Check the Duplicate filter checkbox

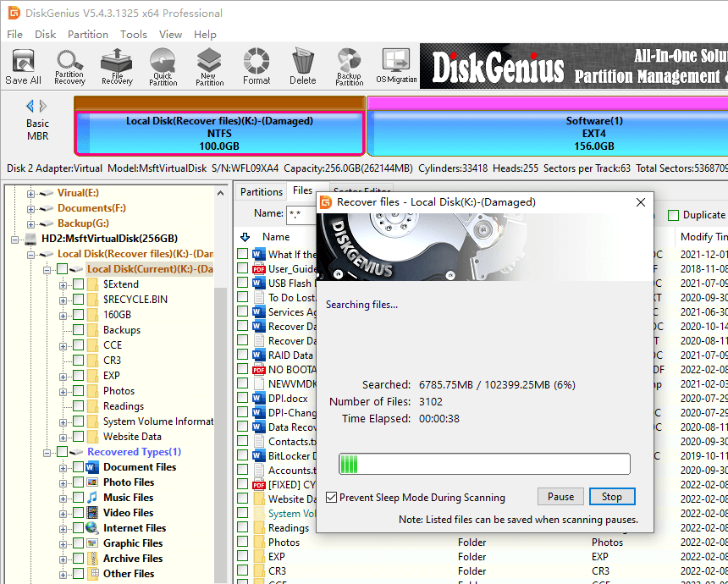pos(674,215)
